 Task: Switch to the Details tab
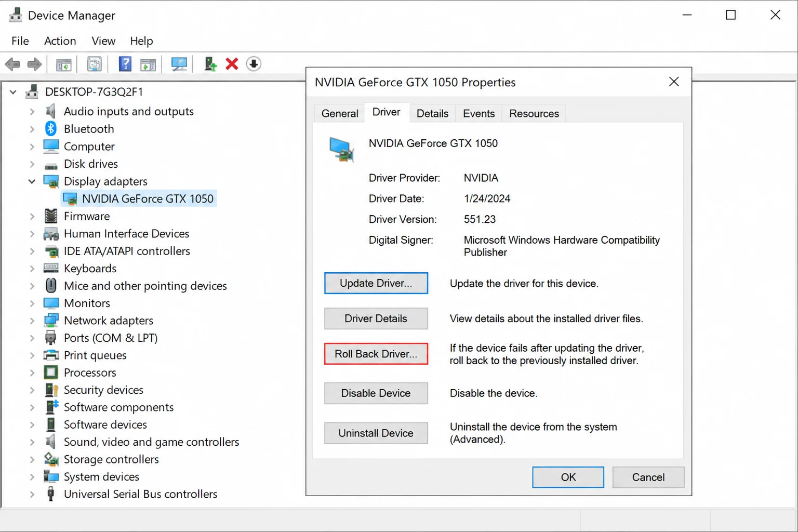point(432,113)
